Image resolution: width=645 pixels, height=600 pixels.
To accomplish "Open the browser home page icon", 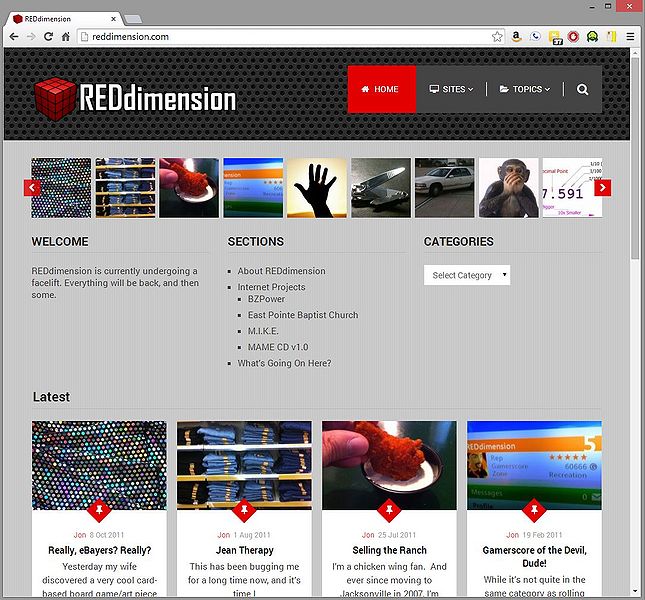I will (65, 37).
